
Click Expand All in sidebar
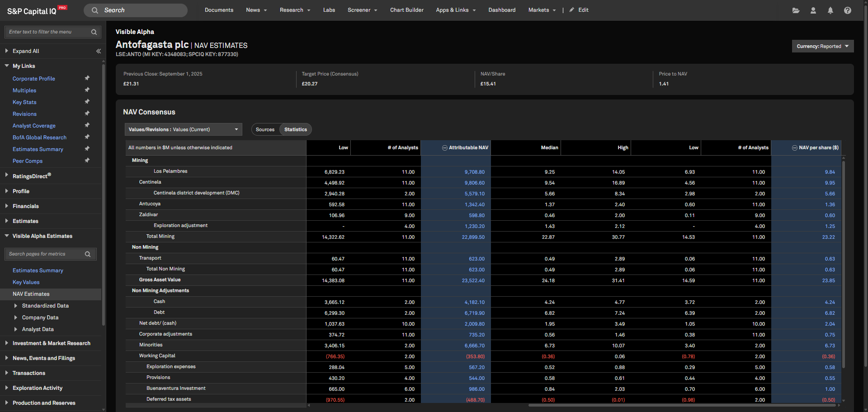tap(26, 51)
